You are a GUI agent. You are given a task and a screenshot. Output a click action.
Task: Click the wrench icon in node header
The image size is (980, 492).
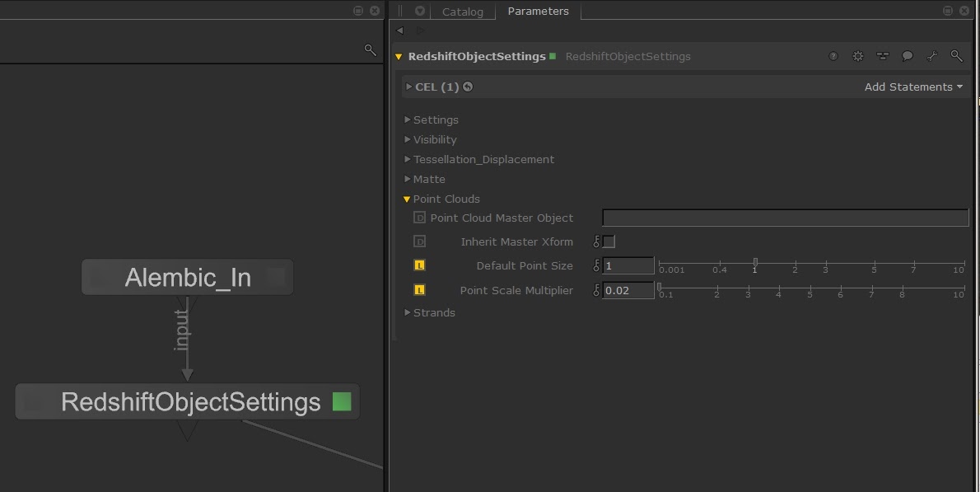tap(932, 57)
